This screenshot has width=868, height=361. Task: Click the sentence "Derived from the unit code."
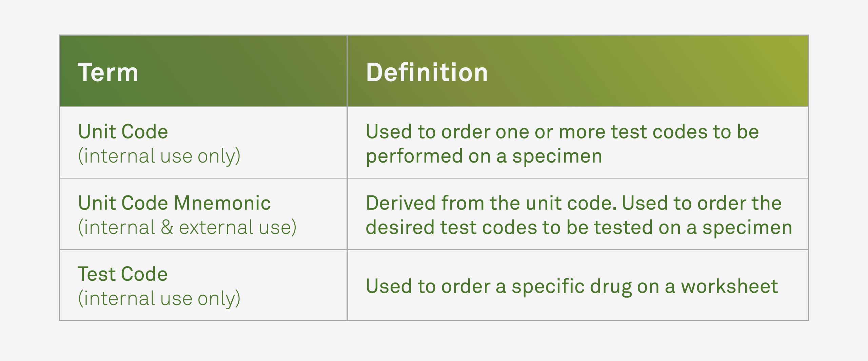(x=491, y=203)
